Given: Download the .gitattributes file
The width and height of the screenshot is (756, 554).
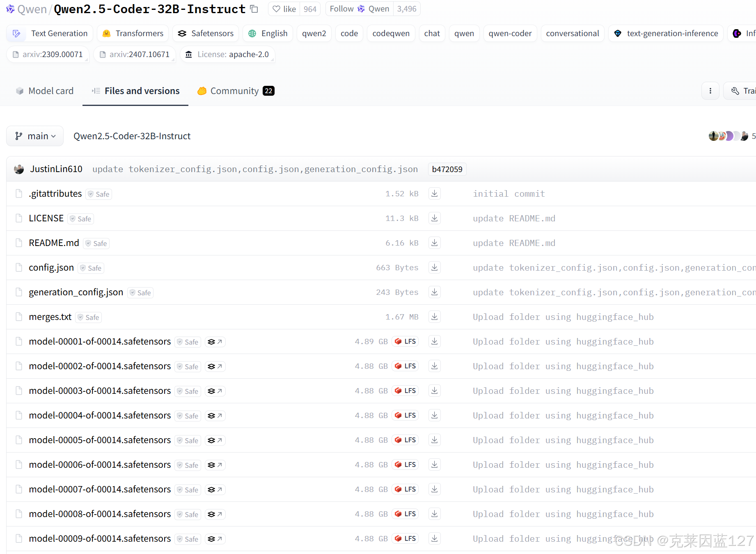Looking at the screenshot, I should [x=434, y=193].
